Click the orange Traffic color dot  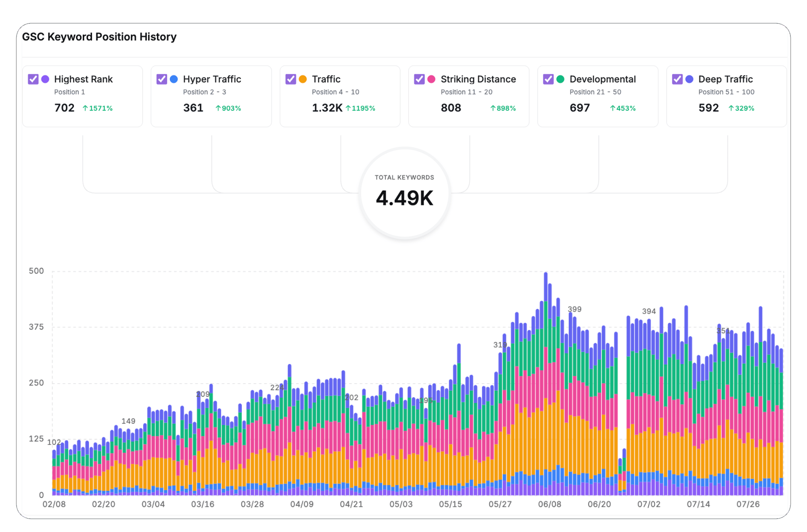[303, 79]
